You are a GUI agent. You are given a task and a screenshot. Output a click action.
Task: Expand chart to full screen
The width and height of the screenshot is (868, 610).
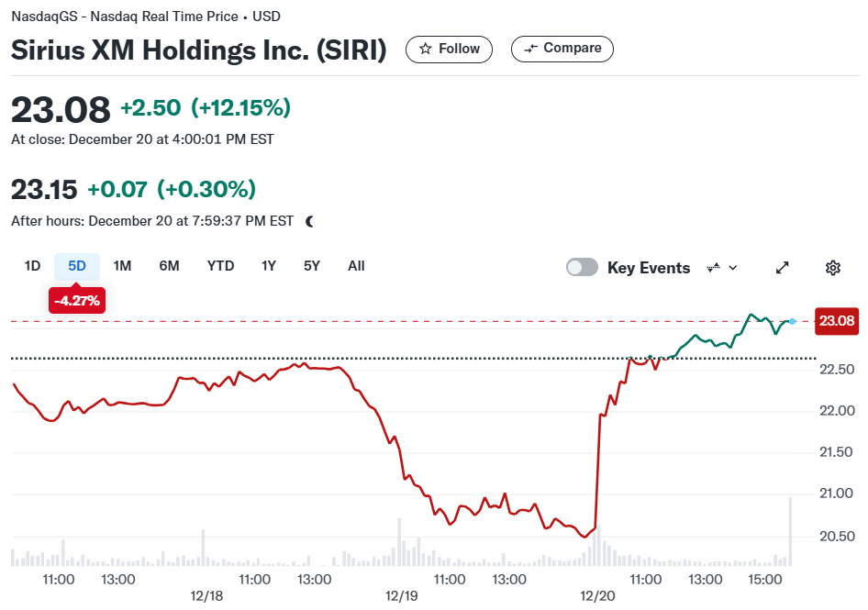tap(782, 268)
